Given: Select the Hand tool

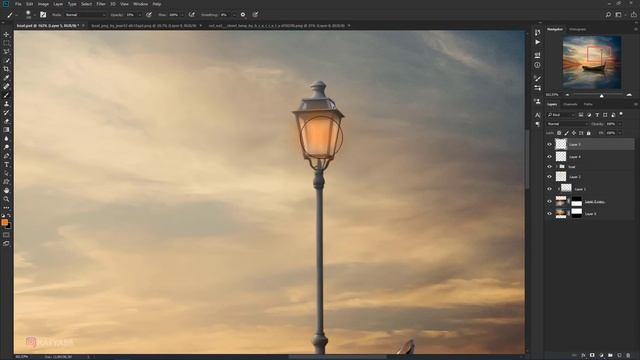Looking at the screenshot, I should pyautogui.click(x=6, y=190).
